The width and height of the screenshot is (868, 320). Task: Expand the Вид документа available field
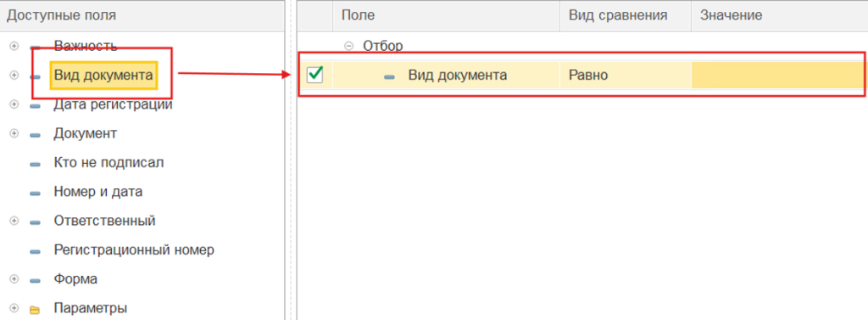pyautogui.click(x=14, y=76)
